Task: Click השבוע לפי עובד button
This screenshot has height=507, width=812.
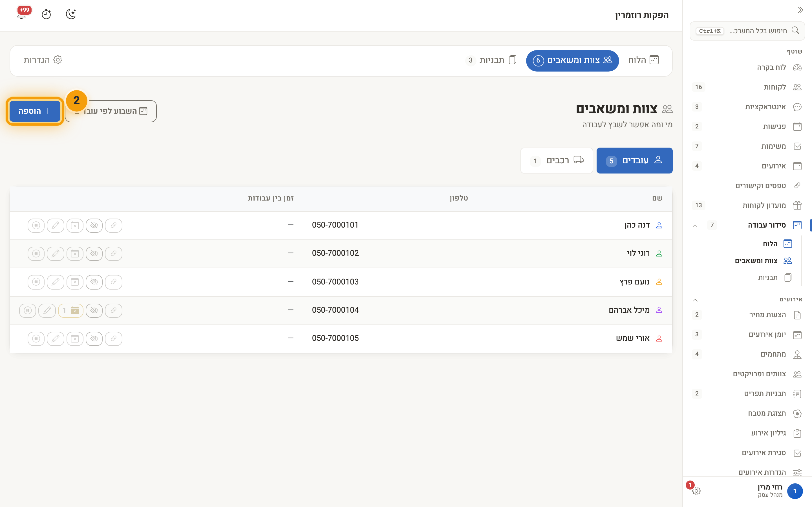Action: pyautogui.click(x=111, y=111)
